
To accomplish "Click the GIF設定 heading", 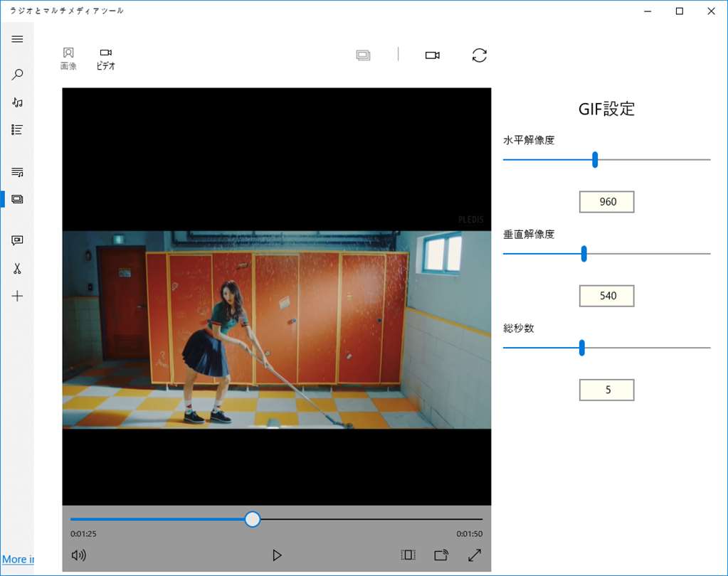I will tap(606, 109).
